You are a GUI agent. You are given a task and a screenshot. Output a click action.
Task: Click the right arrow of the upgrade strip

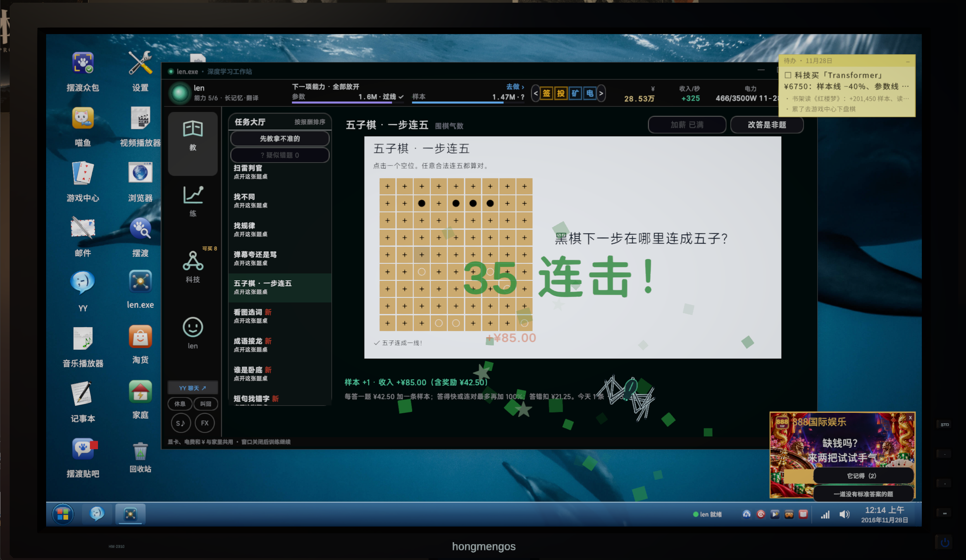(x=601, y=93)
